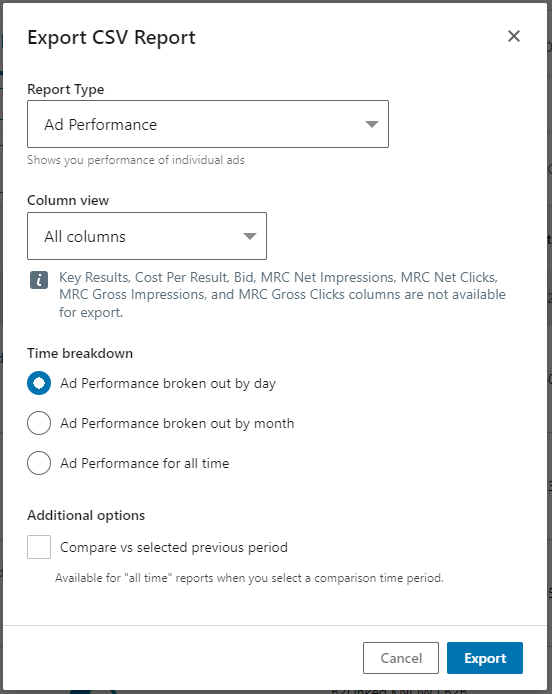Click the blue Export button
552x694 pixels.
(x=485, y=658)
